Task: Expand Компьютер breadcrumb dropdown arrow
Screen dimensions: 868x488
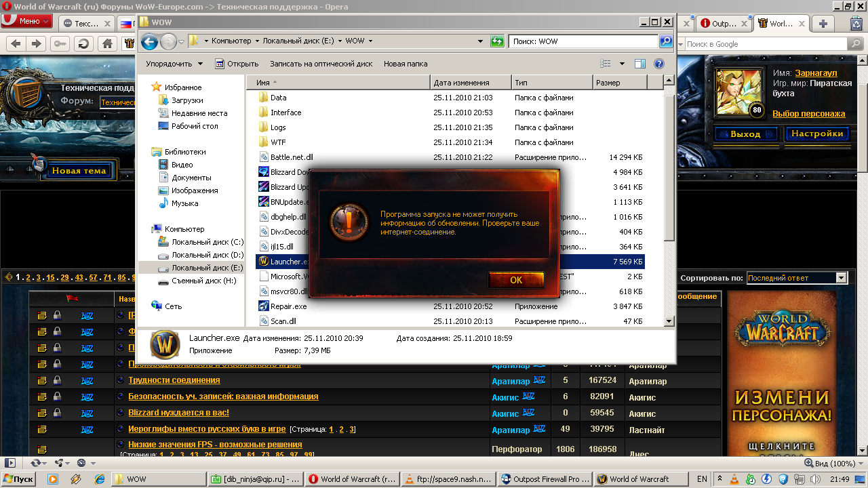Action: 257,41
